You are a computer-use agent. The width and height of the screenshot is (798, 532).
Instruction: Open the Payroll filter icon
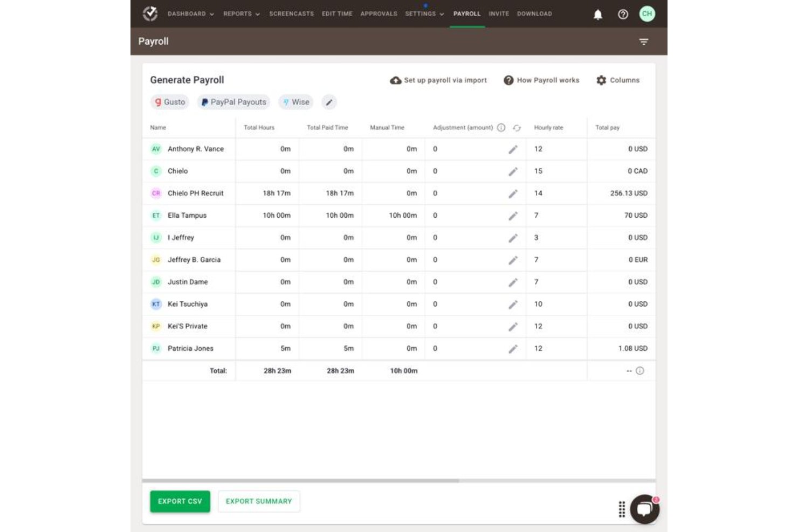tap(643, 42)
